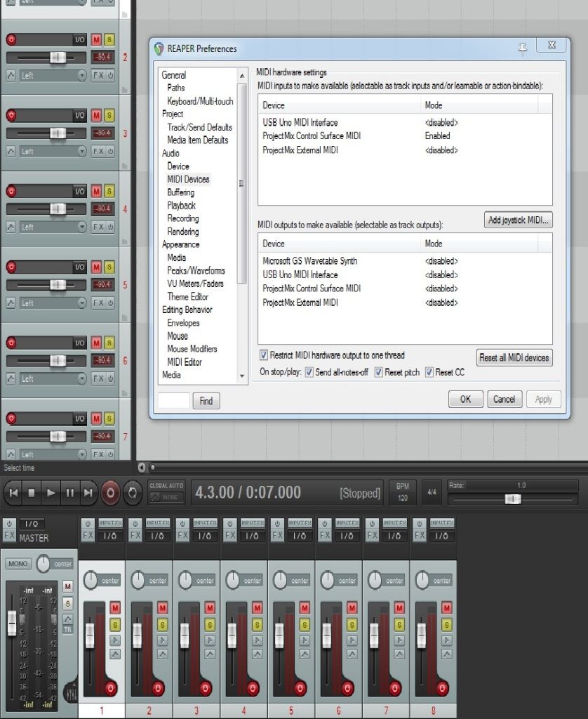588x719 pixels.
Task: Click Reset all MIDI devices button
Action: click(x=514, y=357)
